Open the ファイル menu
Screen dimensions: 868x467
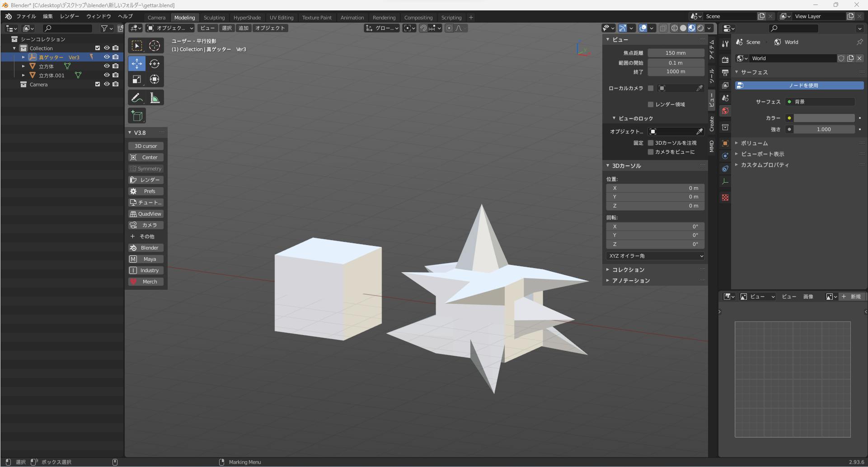(x=26, y=16)
